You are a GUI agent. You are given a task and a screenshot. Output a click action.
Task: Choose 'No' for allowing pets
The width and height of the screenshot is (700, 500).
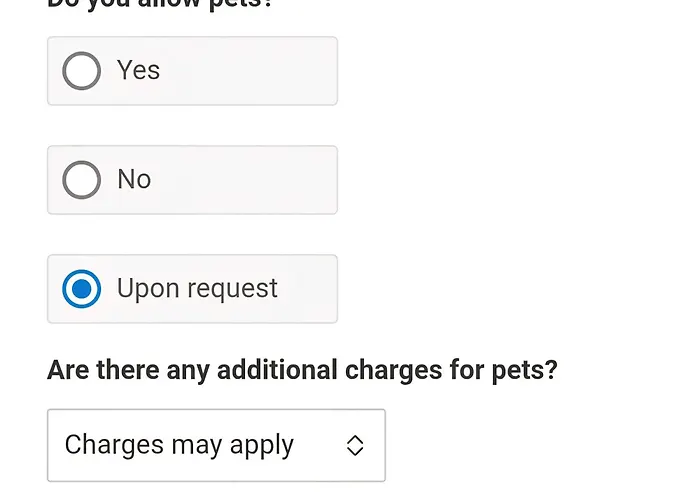pyautogui.click(x=82, y=180)
